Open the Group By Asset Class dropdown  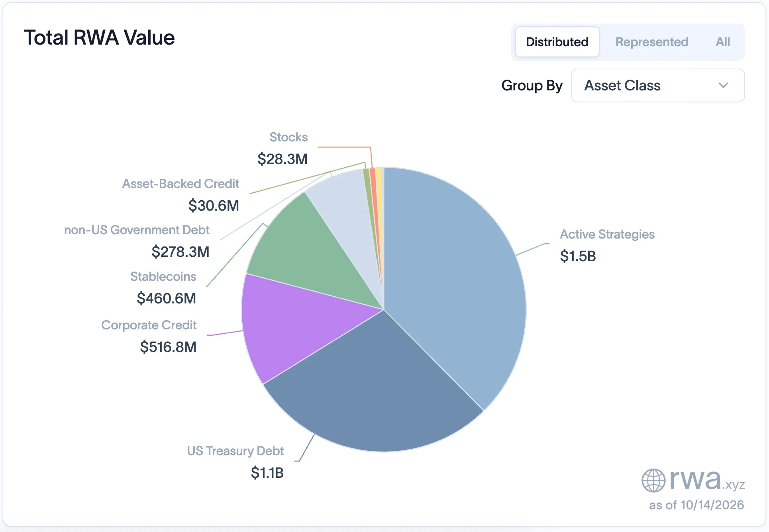tap(658, 85)
